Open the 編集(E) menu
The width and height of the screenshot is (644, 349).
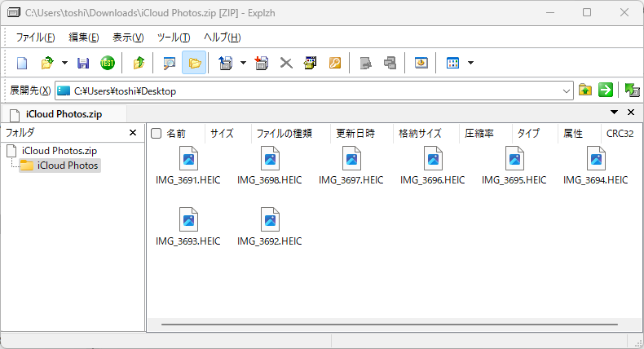pyautogui.click(x=83, y=38)
